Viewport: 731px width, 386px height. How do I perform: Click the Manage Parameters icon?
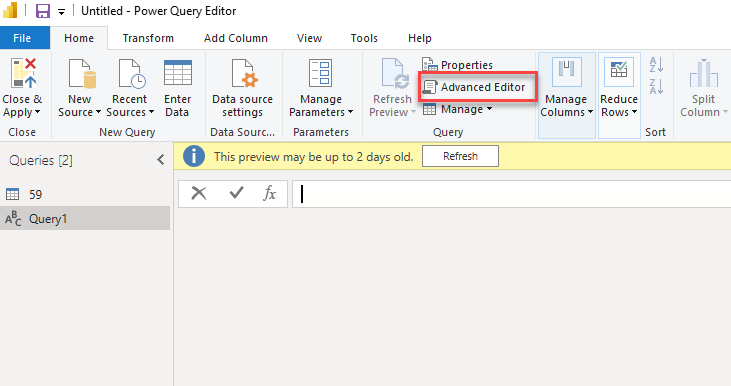pos(321,73)
